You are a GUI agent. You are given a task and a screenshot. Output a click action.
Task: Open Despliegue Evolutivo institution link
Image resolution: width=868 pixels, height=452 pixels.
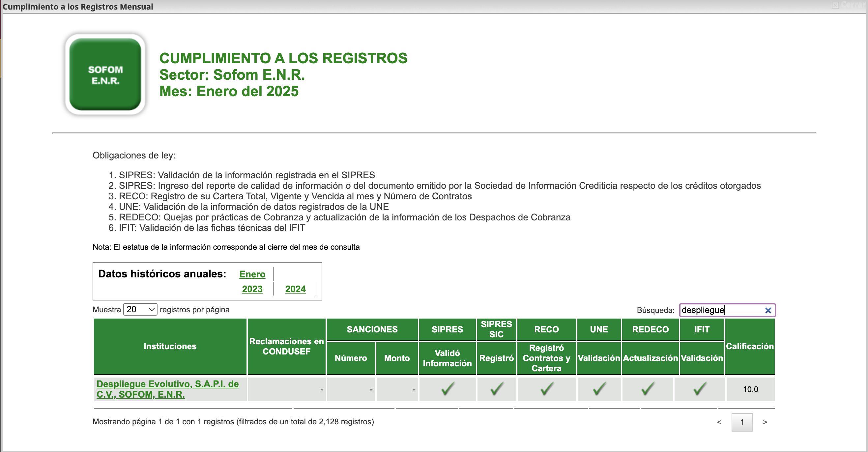[167, 389]
